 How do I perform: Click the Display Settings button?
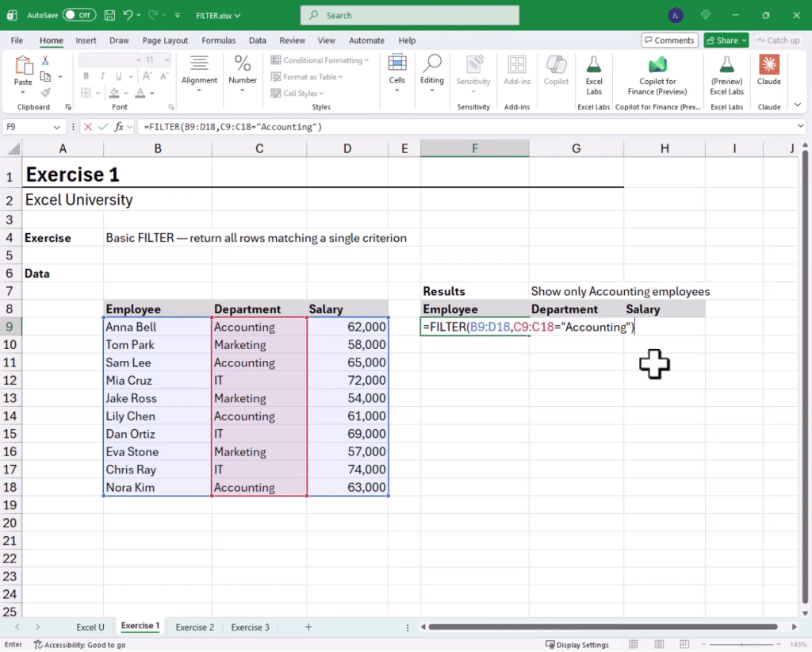tap(577, 645)
